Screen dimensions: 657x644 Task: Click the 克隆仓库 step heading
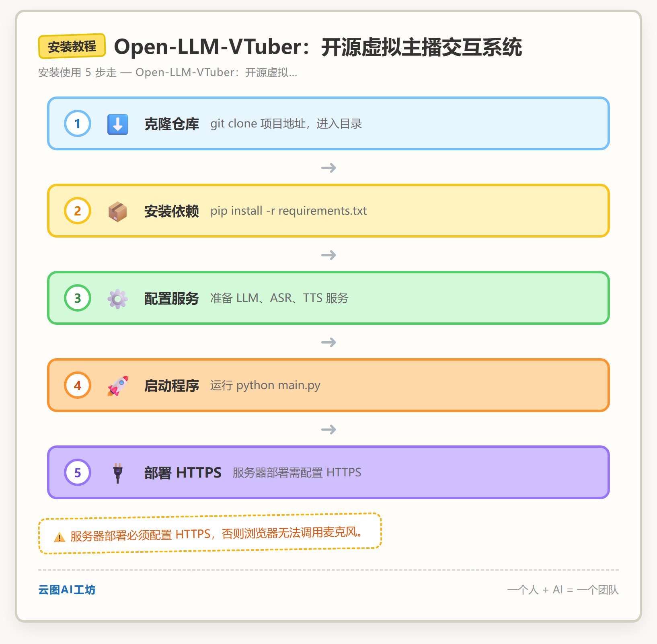pos(172,124)
